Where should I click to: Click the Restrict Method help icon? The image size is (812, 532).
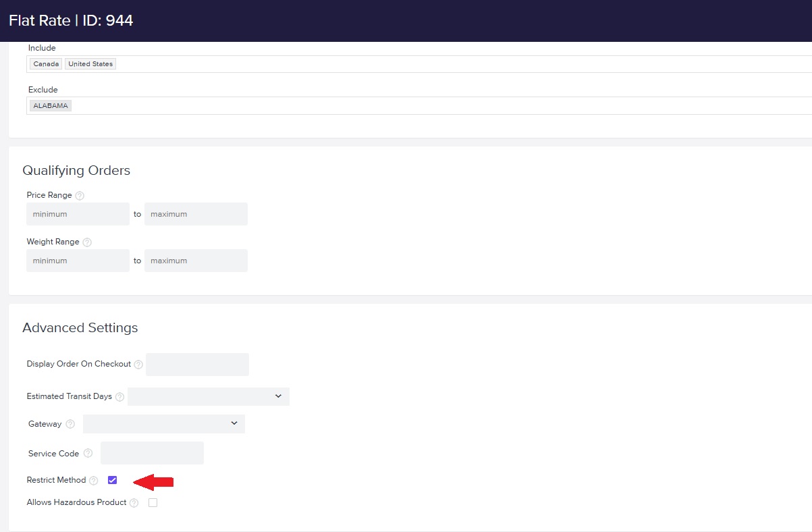[92, 480]
